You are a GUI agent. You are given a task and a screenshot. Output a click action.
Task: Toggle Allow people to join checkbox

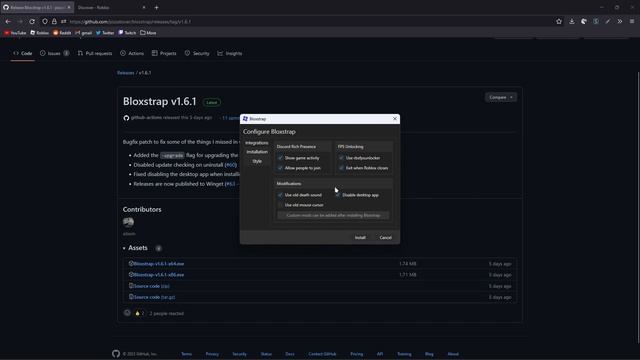tap(280, 168)
